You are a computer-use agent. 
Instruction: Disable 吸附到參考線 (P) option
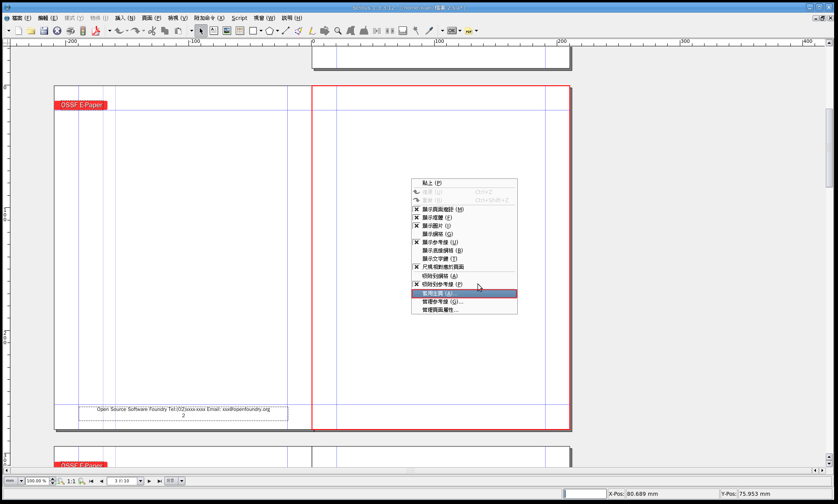[442, 284]
